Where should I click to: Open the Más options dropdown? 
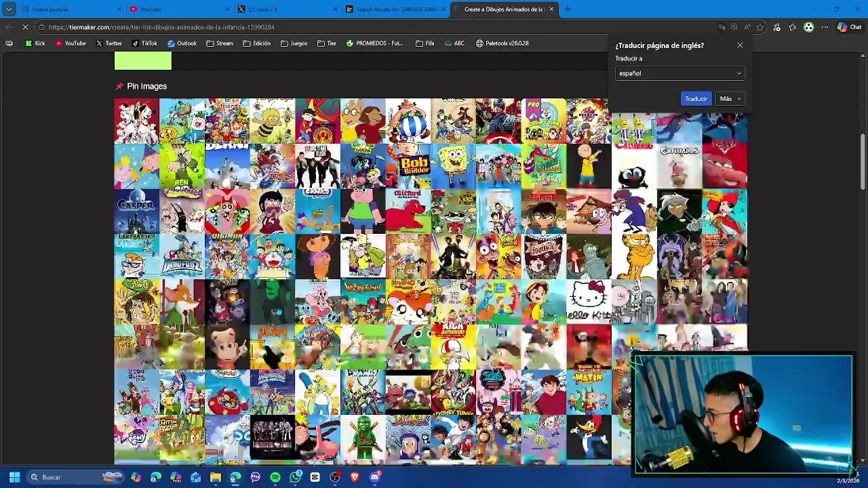coord(731,99)
